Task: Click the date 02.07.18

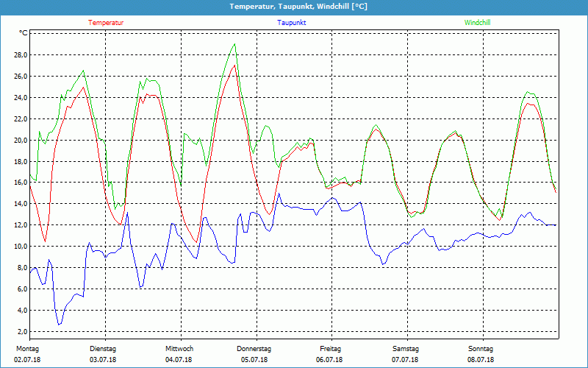Action: point(27,360)
